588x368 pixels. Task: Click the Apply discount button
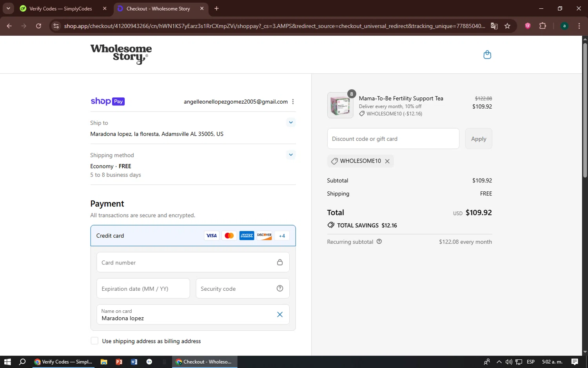479,138
